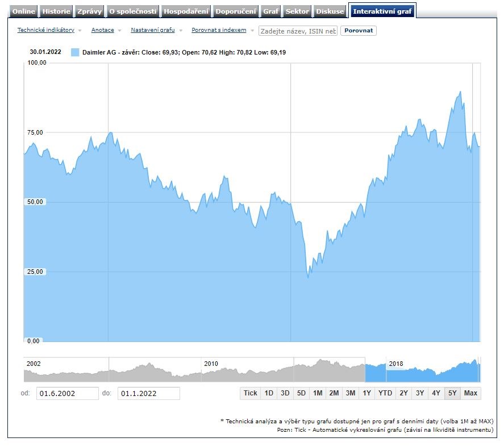
Task: Open the Hospodaření tab
Action: pyautogui.click(x=186, y=11)
